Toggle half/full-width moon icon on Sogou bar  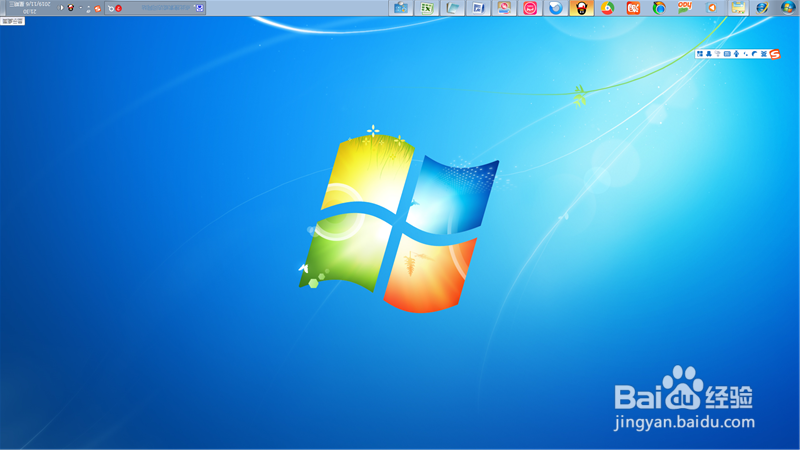pos(754,54)
